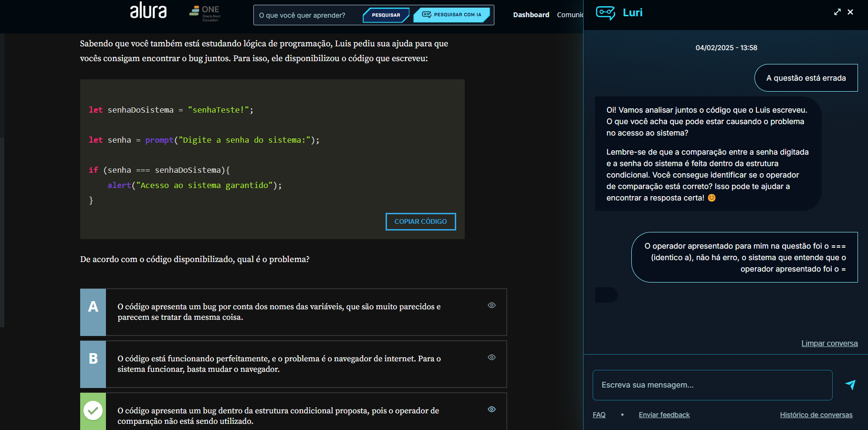Click the user message about the === operator
868x430 pixels.
(744, 257)
